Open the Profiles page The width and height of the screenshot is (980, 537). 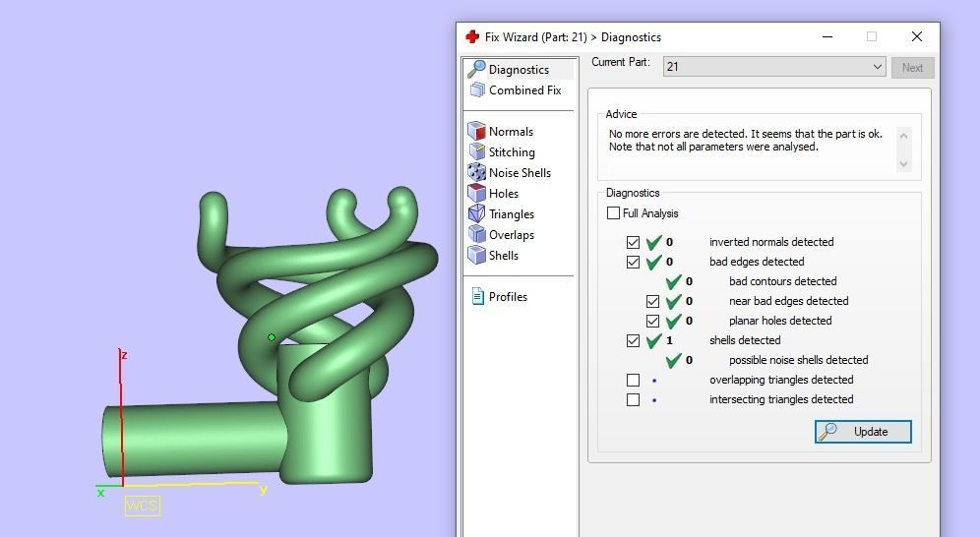tap(508, 297)
